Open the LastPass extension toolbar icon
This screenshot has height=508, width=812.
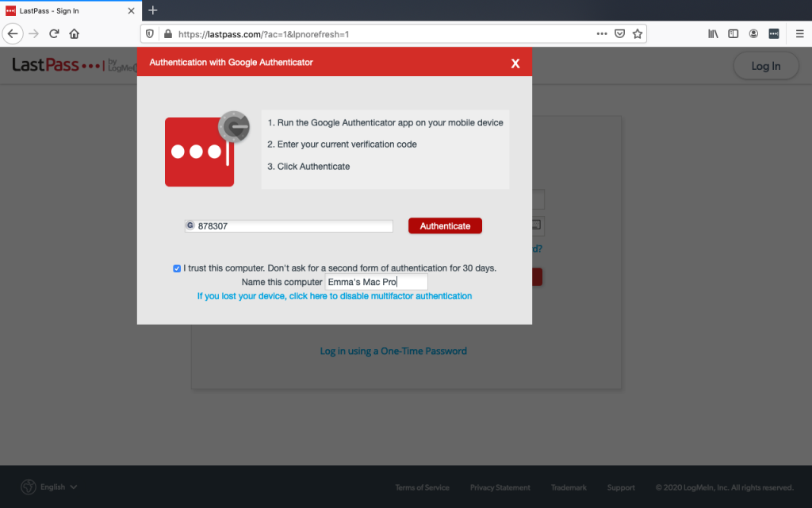coord(774,33)
